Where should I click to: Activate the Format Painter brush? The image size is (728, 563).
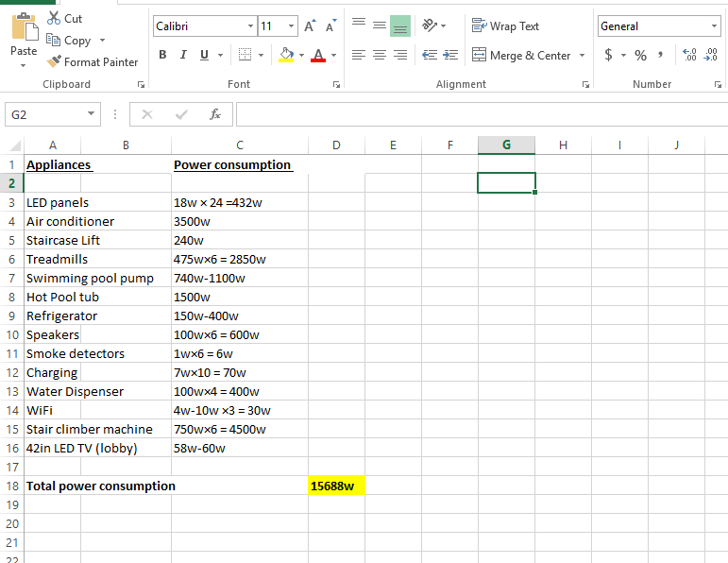[54, 61]
